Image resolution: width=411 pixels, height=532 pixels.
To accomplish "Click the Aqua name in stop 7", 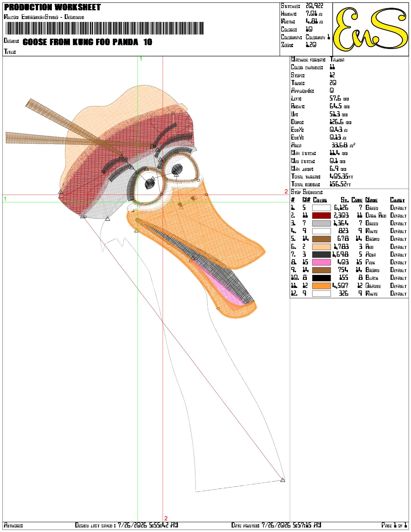I will [x=371, y=255].
